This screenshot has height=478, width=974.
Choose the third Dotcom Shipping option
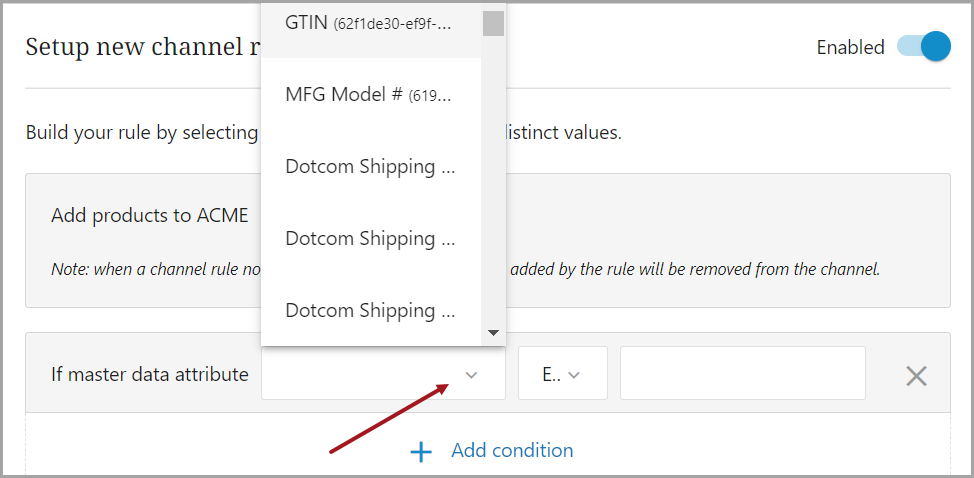point(370,311)
